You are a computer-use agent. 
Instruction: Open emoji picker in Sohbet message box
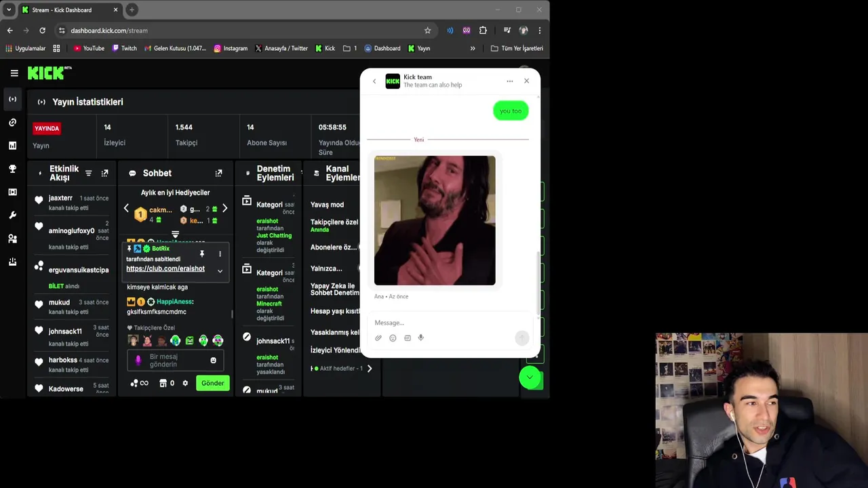tap(214, 361)
